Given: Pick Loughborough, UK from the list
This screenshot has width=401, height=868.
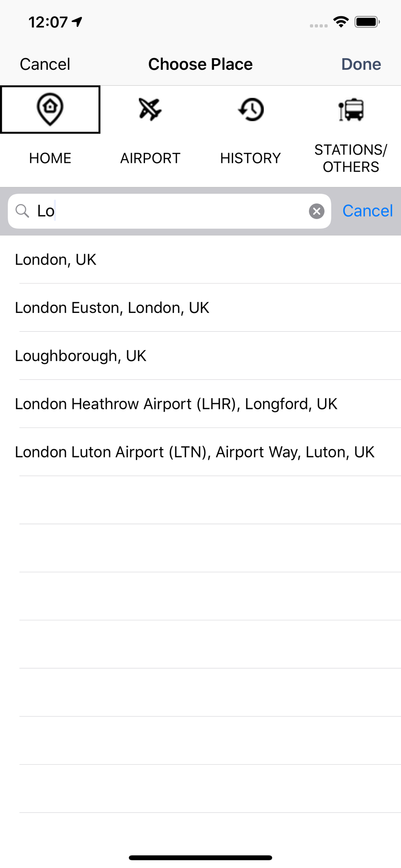Looking at the screenshot, I should pyautogui.click(x=200, y=356).
